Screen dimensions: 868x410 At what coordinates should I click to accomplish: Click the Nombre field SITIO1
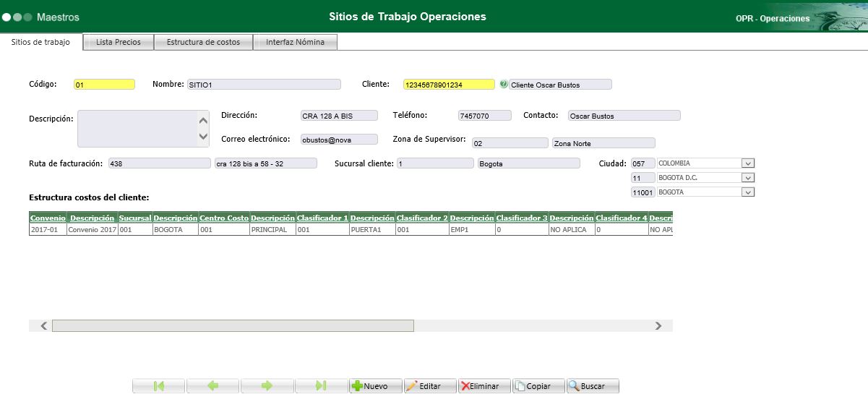[x=264, y=85]
